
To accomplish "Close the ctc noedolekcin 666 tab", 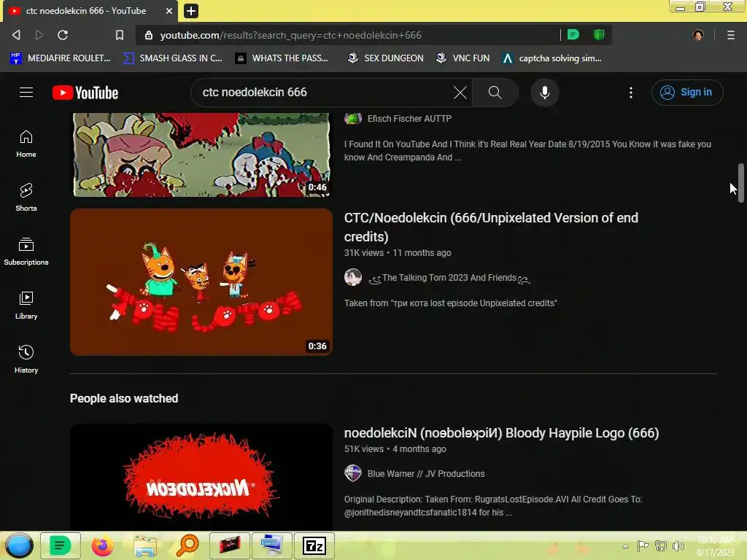I will click(x=169, y=11).
